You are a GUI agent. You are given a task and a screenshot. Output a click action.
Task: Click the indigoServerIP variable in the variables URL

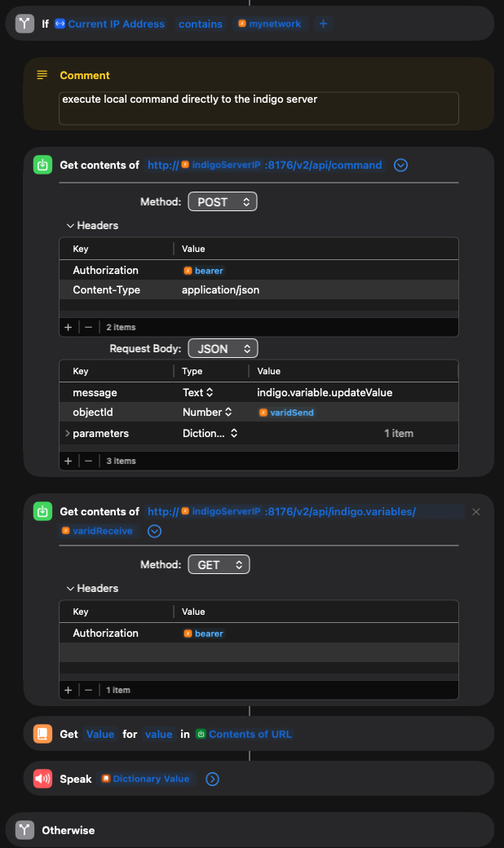coord(221,511)
